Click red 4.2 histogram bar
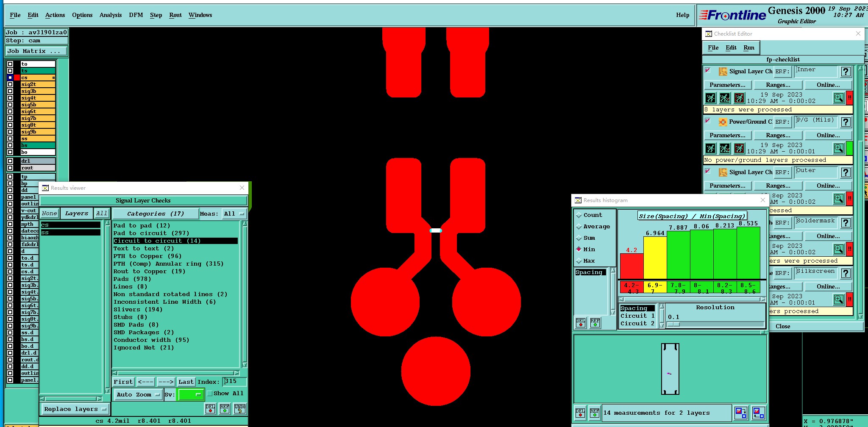Screen dimensions: 868x427 [632, 266]
